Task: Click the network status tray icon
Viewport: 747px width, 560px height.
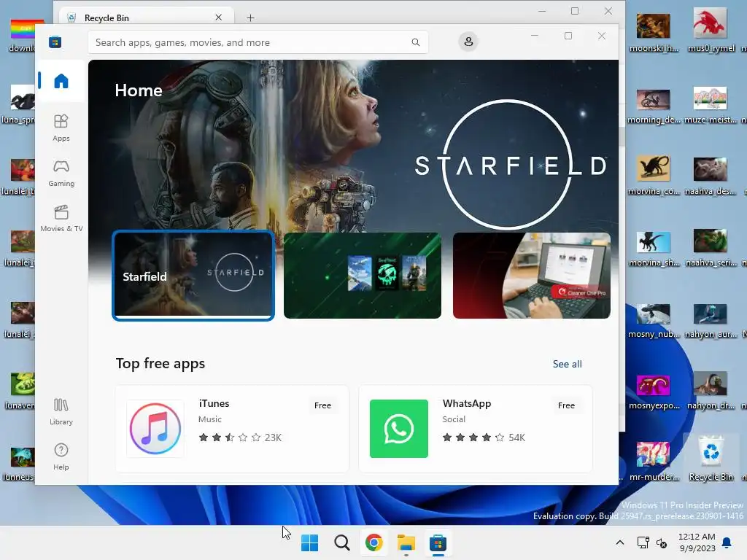Action: coord(643,542)
